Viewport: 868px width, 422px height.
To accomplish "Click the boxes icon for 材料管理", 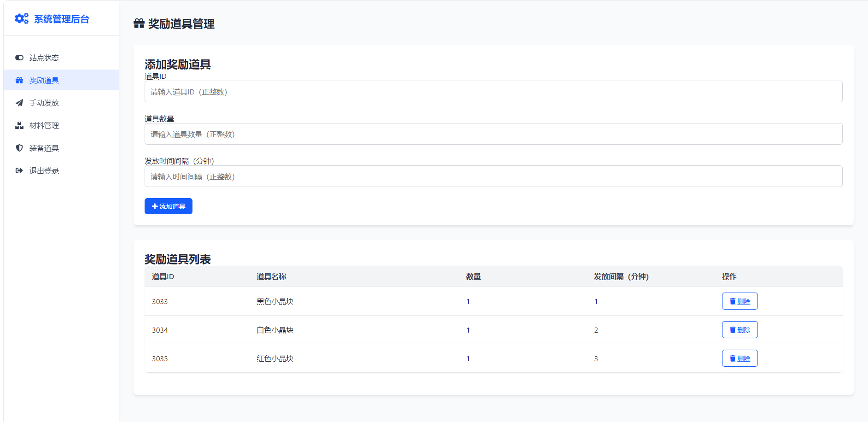I will (19, 125).
